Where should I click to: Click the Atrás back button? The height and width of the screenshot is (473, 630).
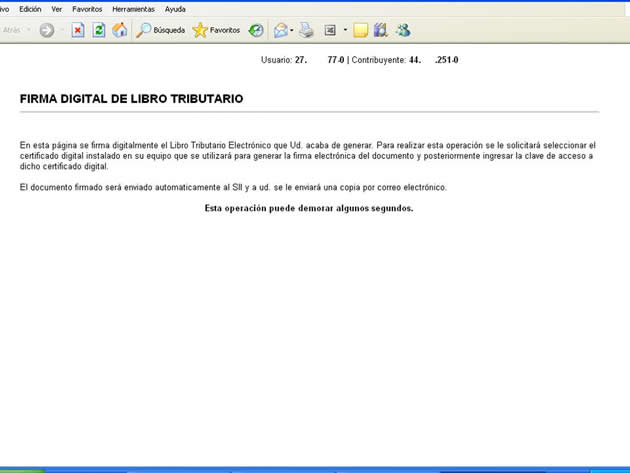tap(11, 30)
